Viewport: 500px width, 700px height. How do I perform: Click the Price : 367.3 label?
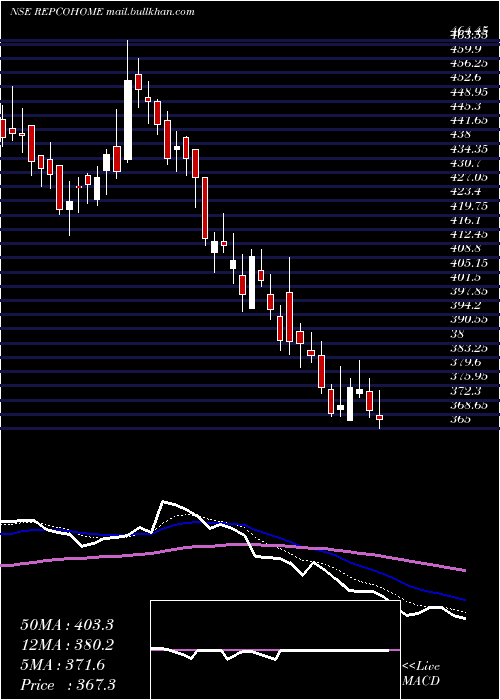point(68,685)
